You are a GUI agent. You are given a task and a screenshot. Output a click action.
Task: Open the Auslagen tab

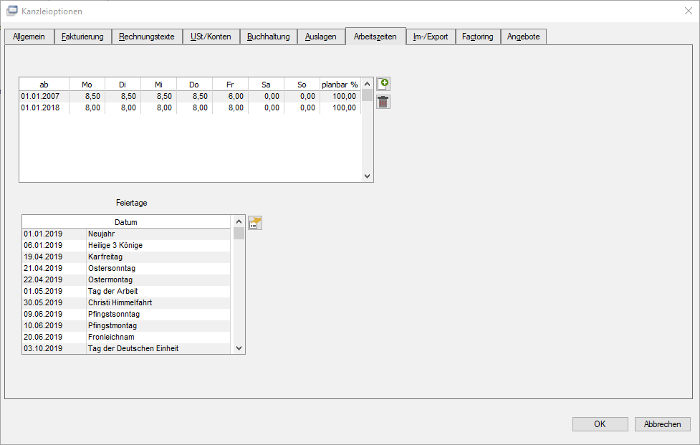(x=321, y=37)
